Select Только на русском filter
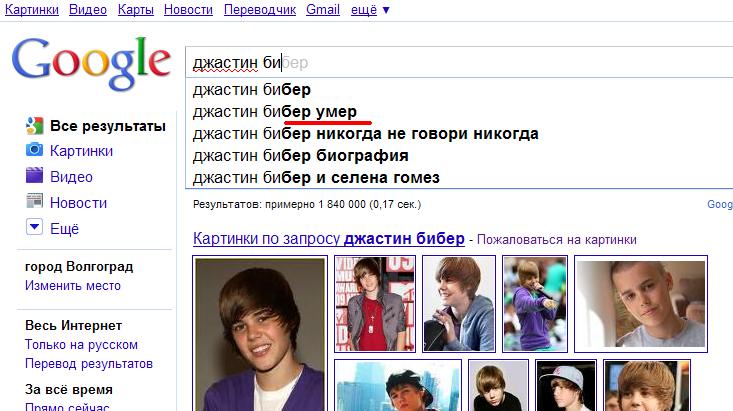Viewport: 733px width, 411px height. [x=81, y=345]
